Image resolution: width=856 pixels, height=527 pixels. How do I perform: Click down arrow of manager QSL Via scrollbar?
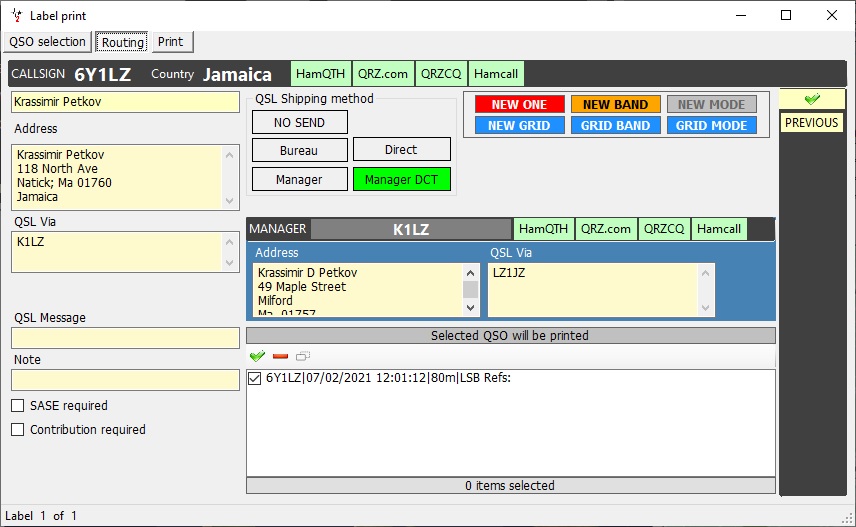[x=705, y=308]
